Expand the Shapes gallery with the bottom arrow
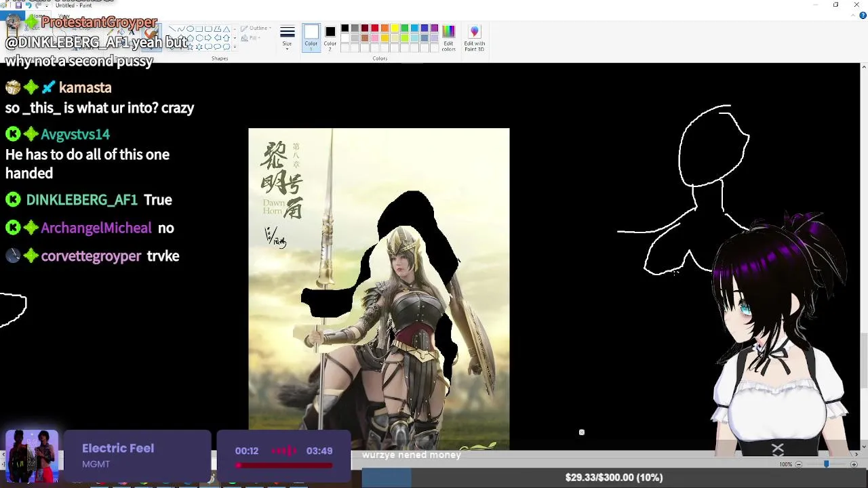This screenshot has width=868, height=488. click(x=235, y=47)
